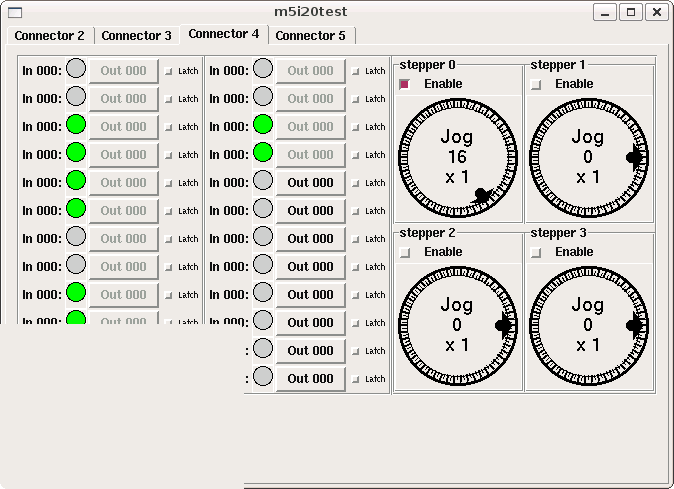Click the bottommost active Out 000 button
The height and width of the screenshot is (489, 674).
[310, 379]
